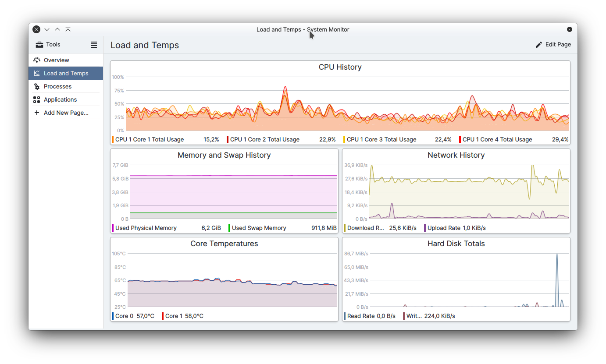Click the brown swatch for Write rate
606x364 pixels.
pyautogui.click(x=404, y=316)
